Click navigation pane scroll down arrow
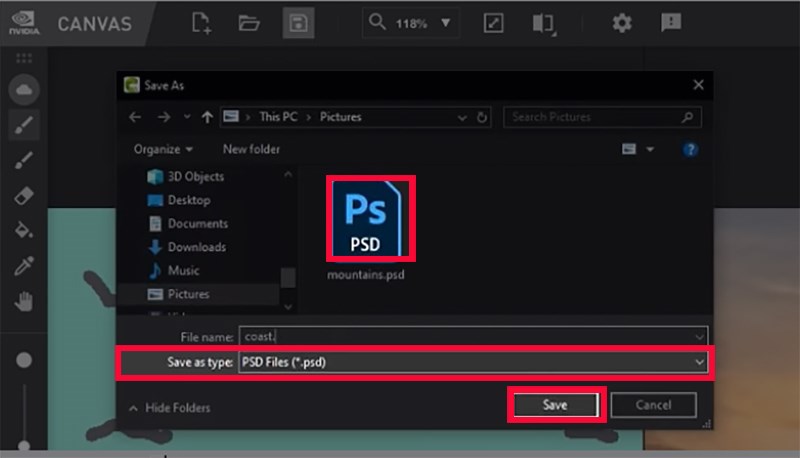The height and width of the screenshot is (458, 800). click(288, 307)
